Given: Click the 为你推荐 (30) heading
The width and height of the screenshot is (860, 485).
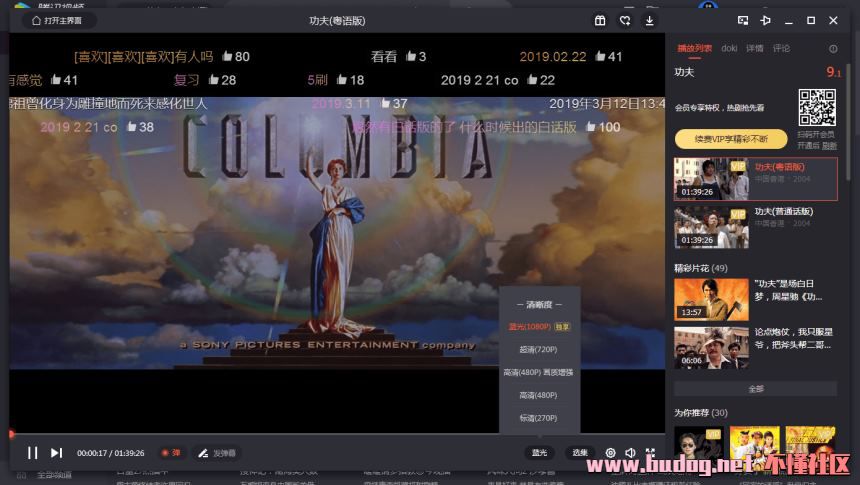Looking at the screenshot, I should pyautogui.click(x=701, y=413).
